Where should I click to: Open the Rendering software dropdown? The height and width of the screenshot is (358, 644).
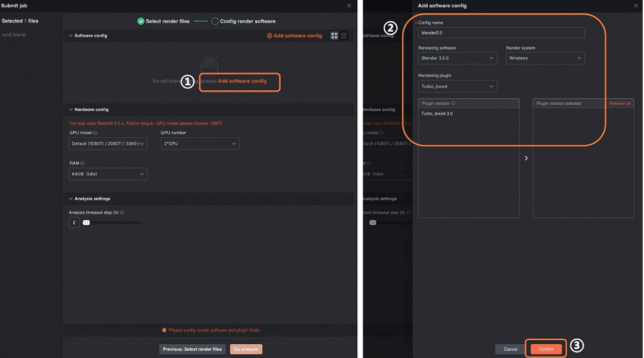pos(457,59)
